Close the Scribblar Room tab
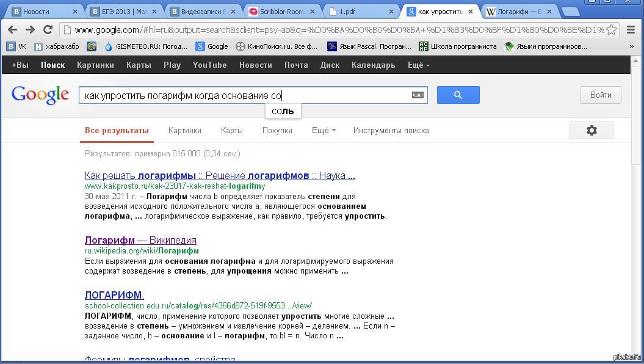 point(312,12)
